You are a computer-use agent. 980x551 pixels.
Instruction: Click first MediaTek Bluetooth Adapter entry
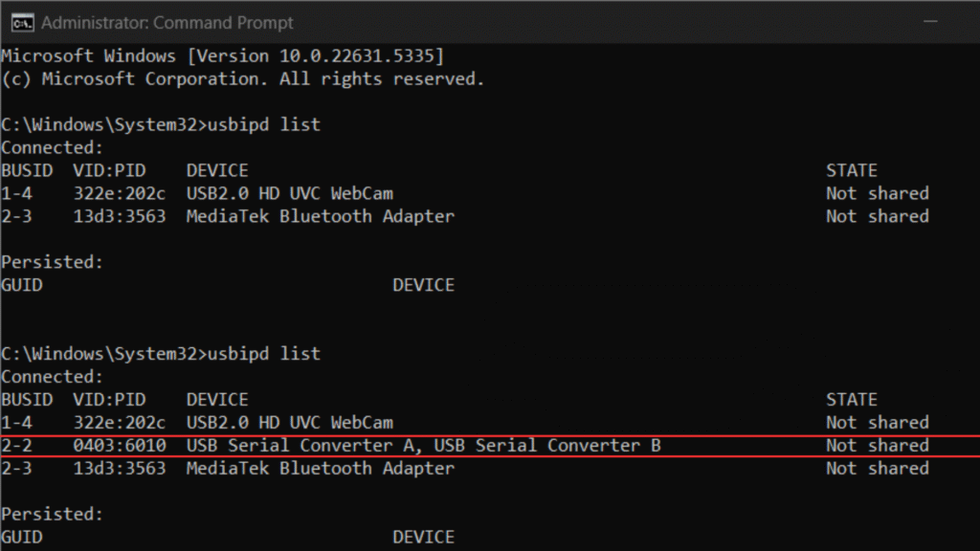pos(320,217)
